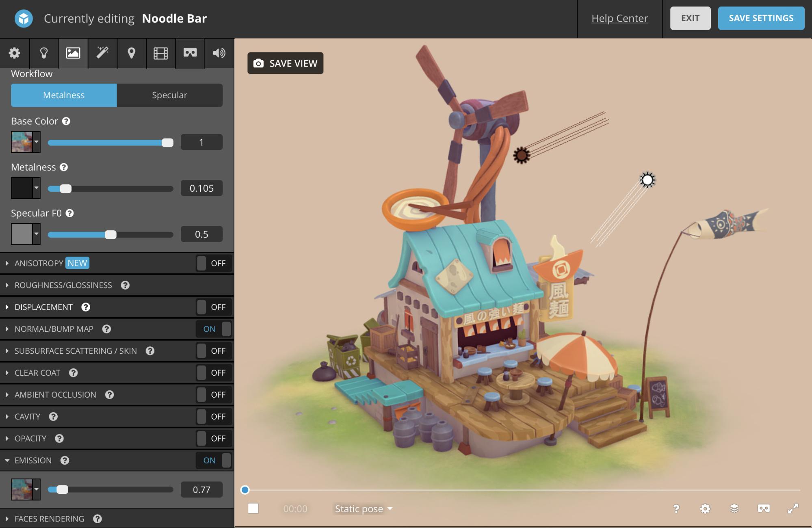Open the Help Center link
Image resolution: width=812 pixels, height=528 pixels.
619,18
